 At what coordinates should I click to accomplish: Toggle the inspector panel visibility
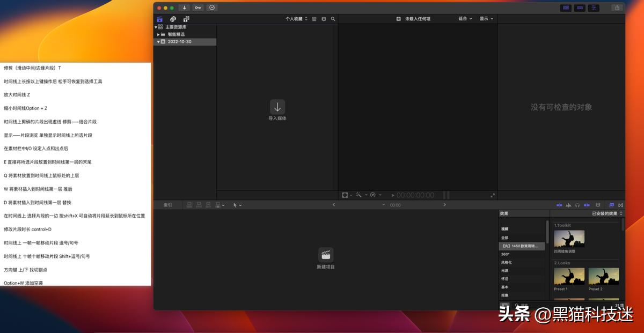pos(594,8)
